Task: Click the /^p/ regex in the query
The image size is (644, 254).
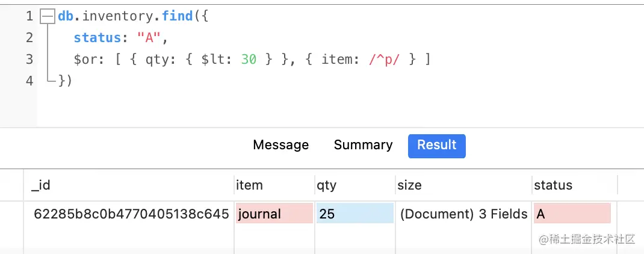Action: (x=384, y=60)
